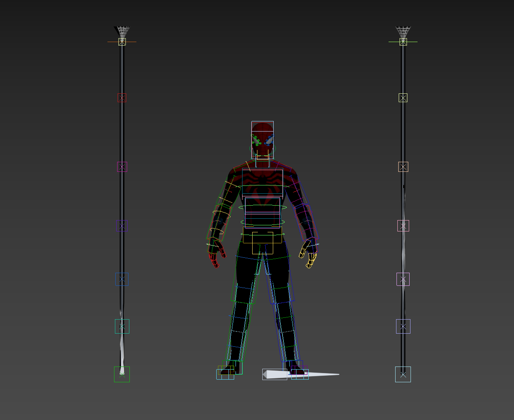This screenshot has height=420, width=514.
Task: Click top control on right web rope
Action: pos(403,42)
